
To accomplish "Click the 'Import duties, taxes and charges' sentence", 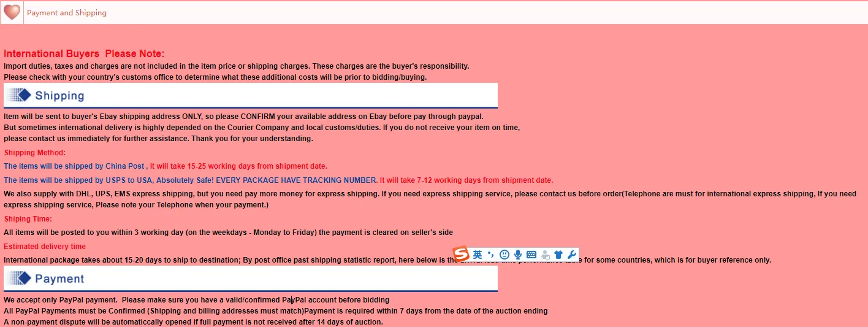I will pyautogui.click(x=237, y=66).
